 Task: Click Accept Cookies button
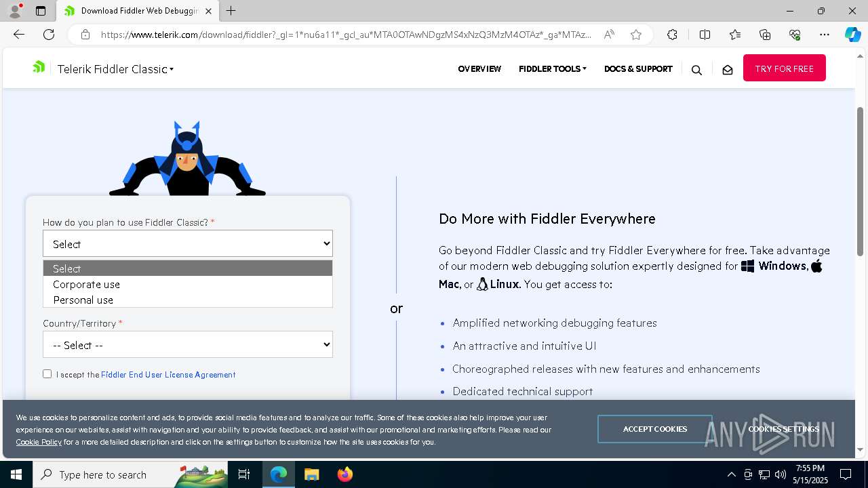[655, 429]
